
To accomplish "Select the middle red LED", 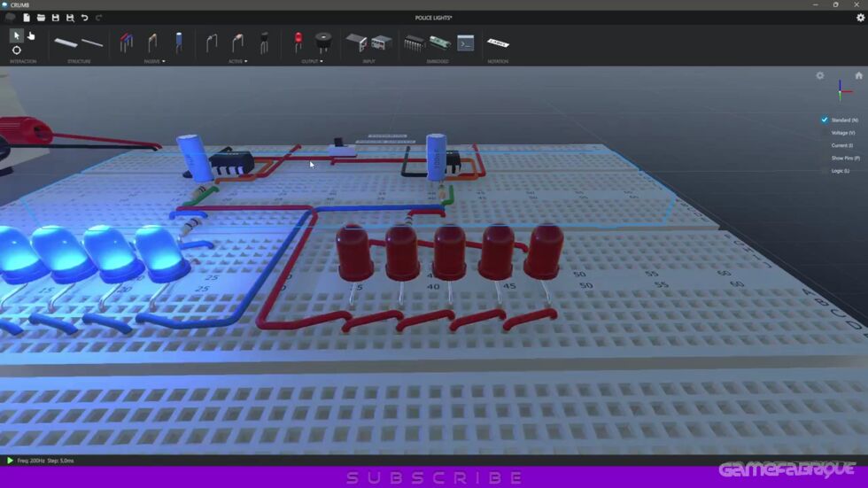I will click(449, 252).
